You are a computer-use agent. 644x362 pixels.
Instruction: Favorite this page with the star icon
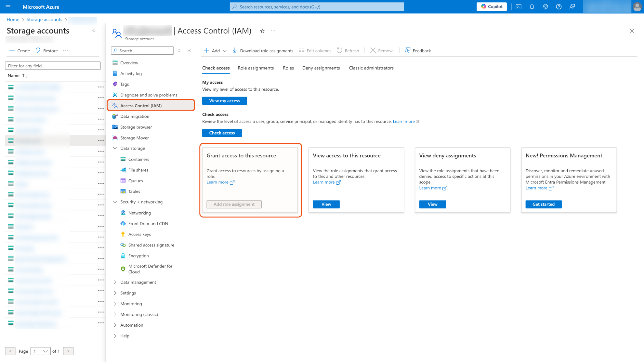262,31
